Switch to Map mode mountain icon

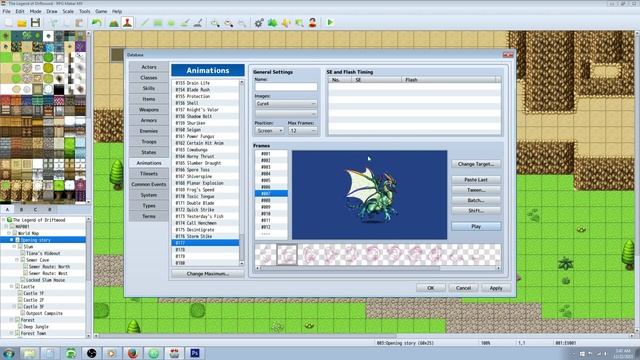pos(114,23)
